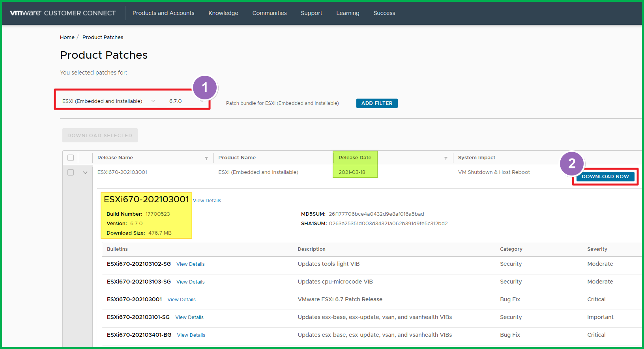Viewport: 644px width, 349px height.
Task: Click the Product Name column header
Action: (237, 158)
